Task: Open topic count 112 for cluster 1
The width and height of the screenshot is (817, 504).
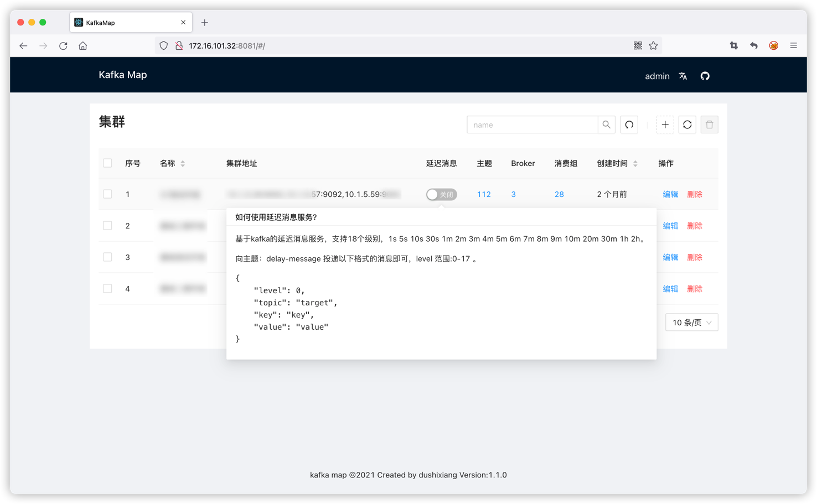Action: 484,194
